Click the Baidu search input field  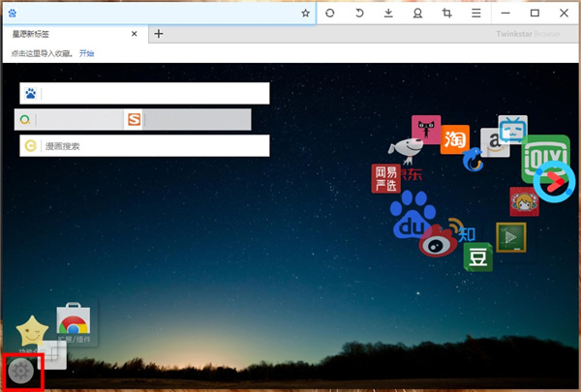(144, 93)
